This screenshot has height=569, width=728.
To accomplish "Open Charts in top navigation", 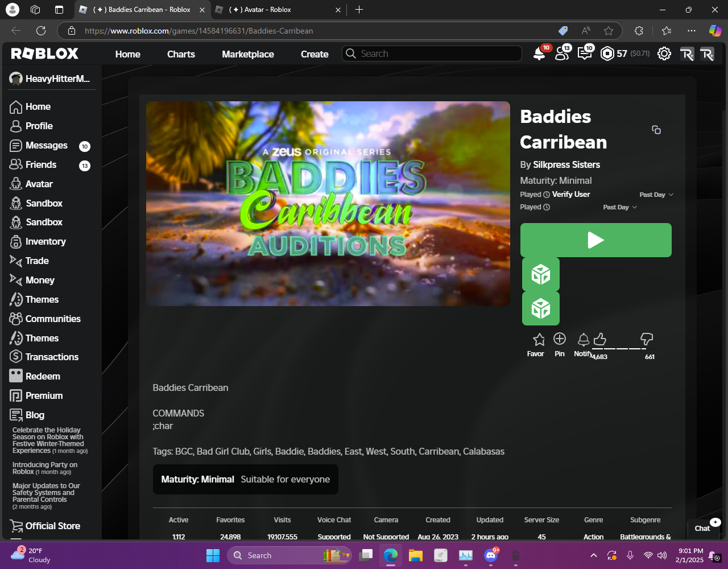I will click(181, 54).
